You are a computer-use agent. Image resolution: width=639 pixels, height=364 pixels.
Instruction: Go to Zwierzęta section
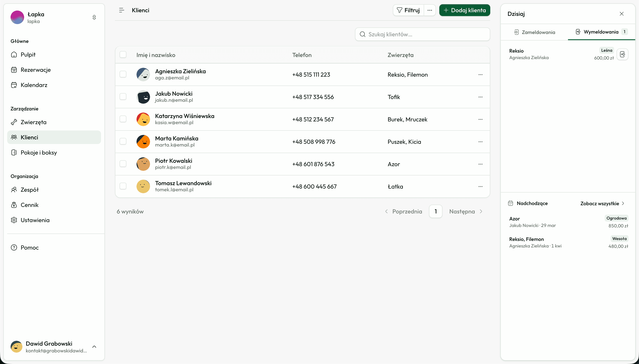tap(33, 122)
